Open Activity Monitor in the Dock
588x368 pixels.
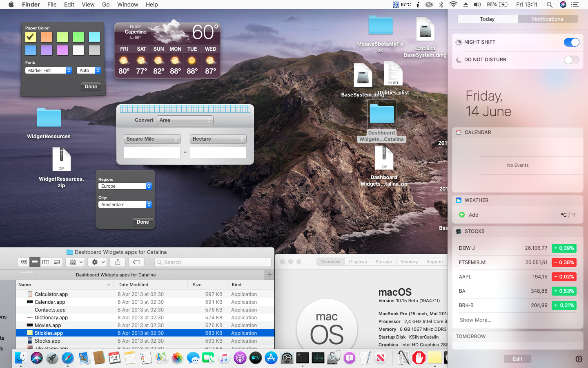coord(318,358)
